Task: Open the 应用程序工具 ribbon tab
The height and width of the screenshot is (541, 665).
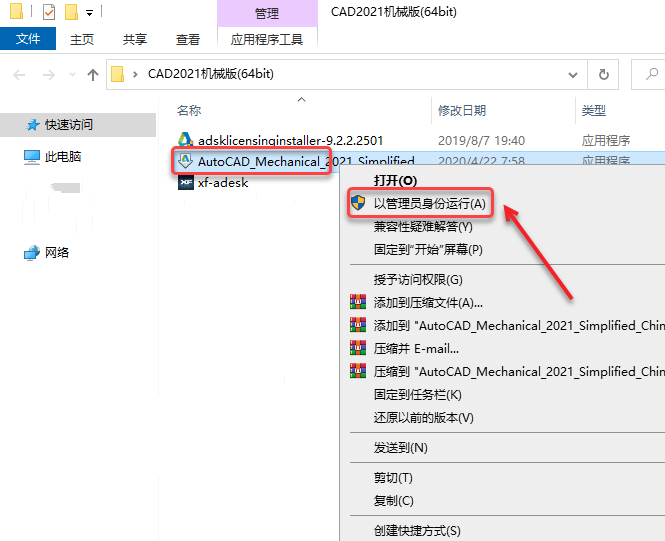Action: (x=267, y=39)
